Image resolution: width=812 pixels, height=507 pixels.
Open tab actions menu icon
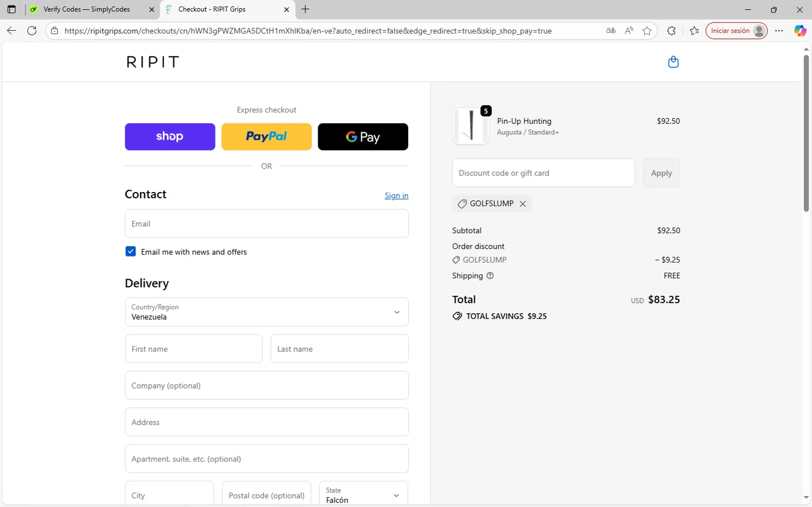[x=11, y=9]
